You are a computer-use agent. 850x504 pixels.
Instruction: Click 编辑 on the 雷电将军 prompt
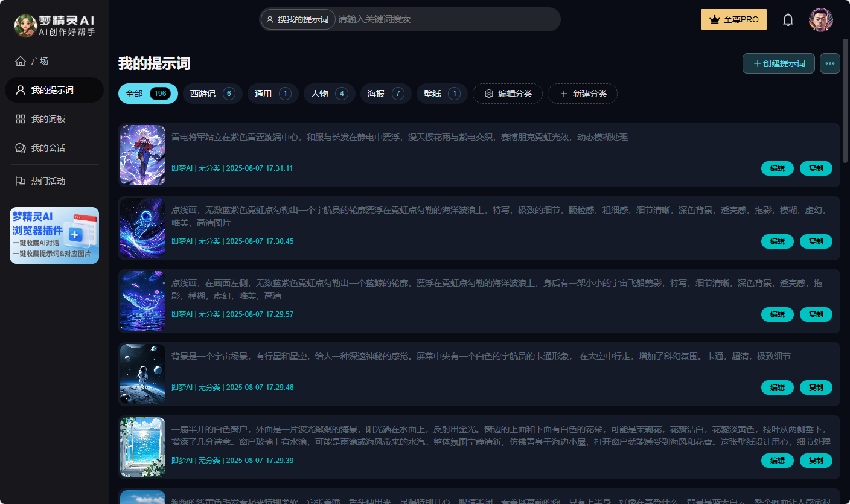(778, 168)
